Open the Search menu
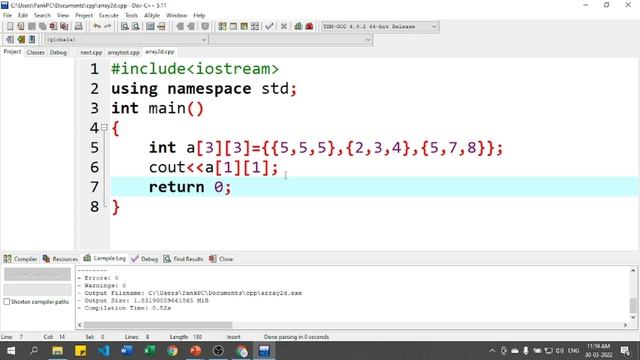This screenshot has height=360, width=640. [x=42, y=16]
